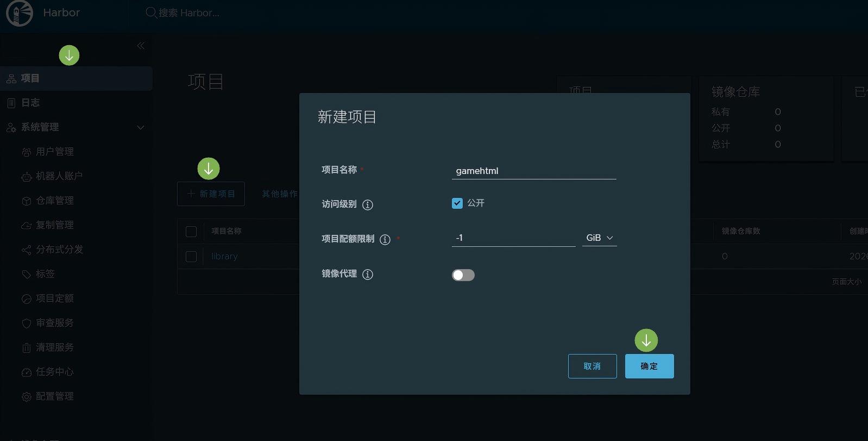Screen dimensions: 868x441
Task: Open 日志 in the sidebar
Action: [x=30, y=103]
